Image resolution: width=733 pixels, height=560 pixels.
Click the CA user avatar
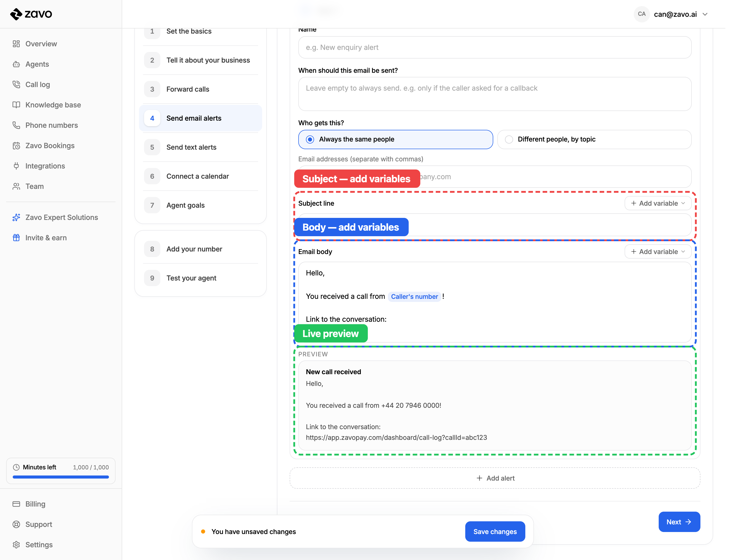click(x=642, y=14)
